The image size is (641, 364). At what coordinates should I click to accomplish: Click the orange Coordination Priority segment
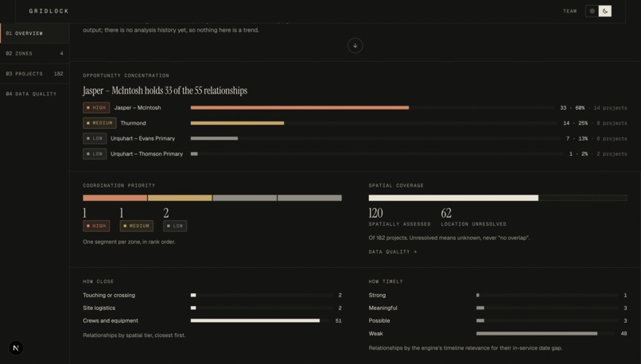[115, 198]
